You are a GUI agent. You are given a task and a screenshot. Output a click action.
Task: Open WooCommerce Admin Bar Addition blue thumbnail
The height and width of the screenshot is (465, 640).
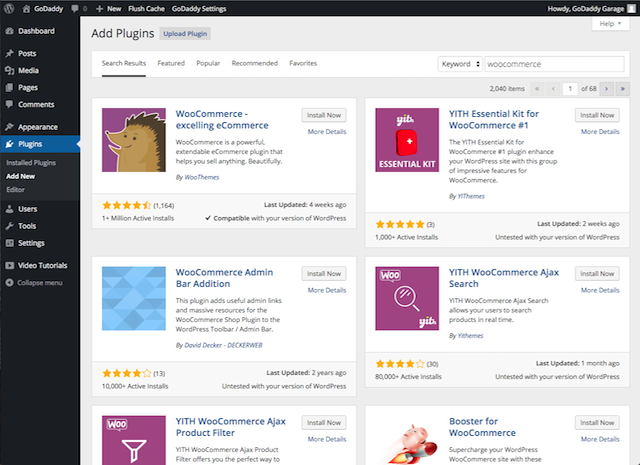tap(134, 298)
